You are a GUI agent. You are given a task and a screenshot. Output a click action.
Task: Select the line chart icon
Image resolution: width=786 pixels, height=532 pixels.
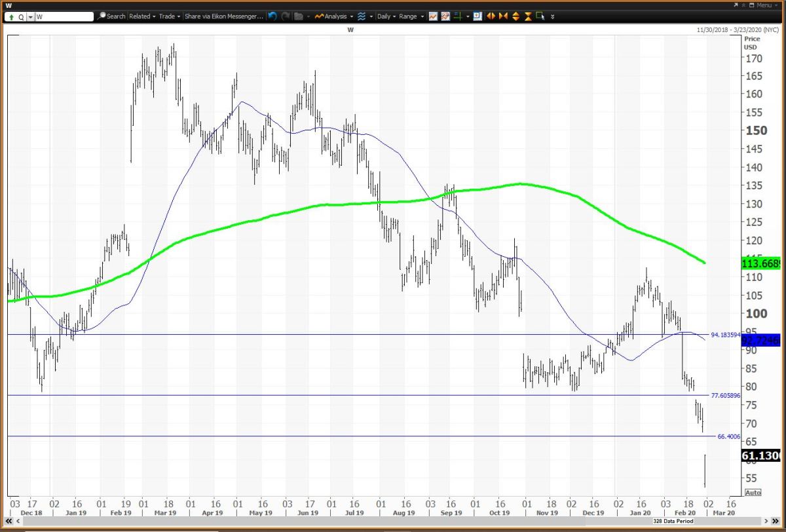(x=434, y=16)
